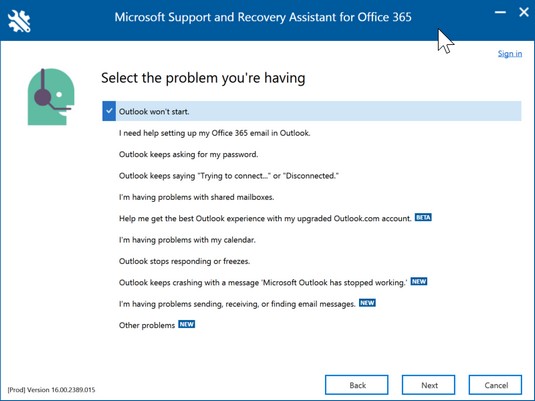Cancel the troubleshooting wizard
Screen dimensions: 535x401
tap(495, 385)
